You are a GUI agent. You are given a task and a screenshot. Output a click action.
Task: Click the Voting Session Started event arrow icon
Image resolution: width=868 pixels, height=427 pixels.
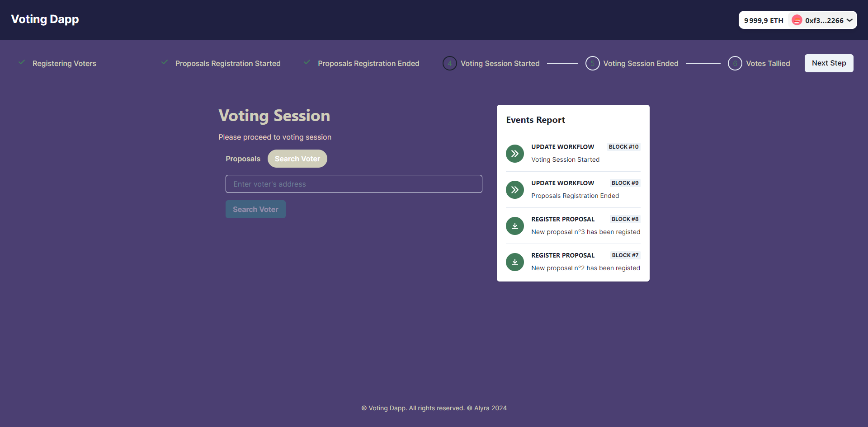coord(515,154)
